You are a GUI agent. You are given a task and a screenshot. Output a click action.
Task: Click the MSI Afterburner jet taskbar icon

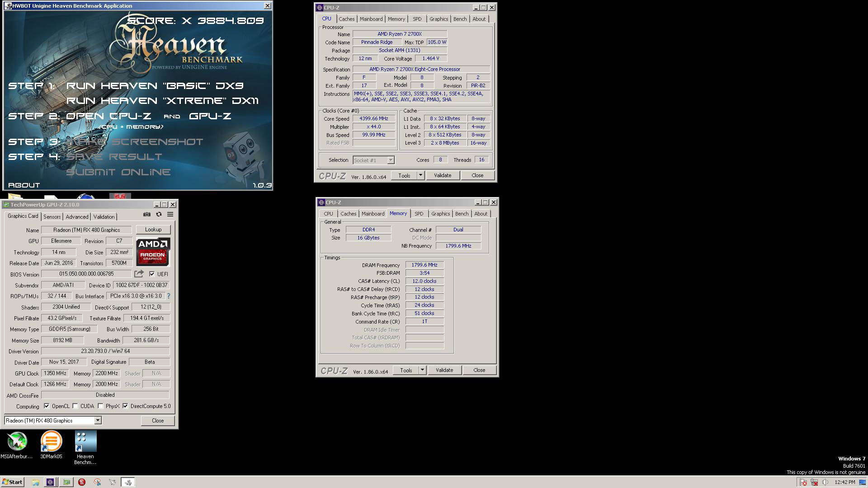point(113,482)
